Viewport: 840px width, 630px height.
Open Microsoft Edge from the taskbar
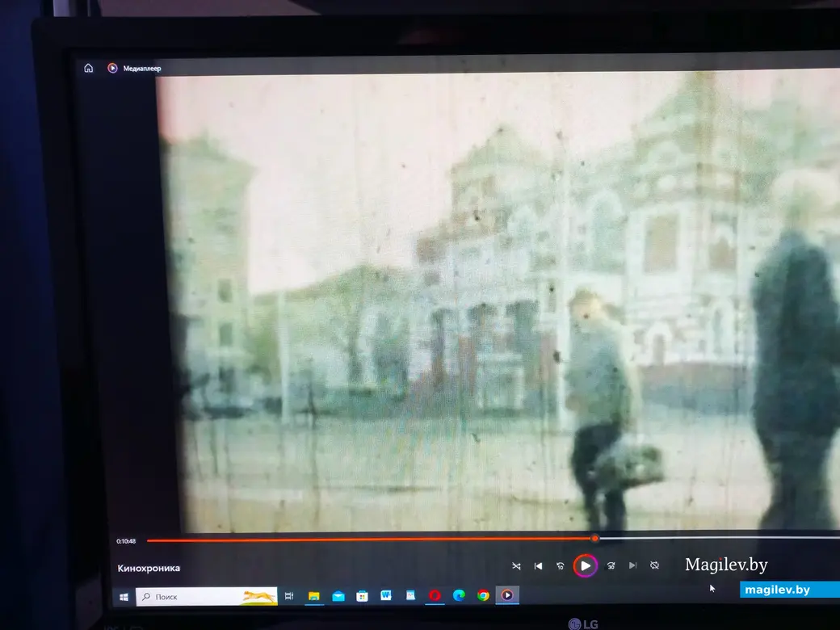click(x=459, y=596)
